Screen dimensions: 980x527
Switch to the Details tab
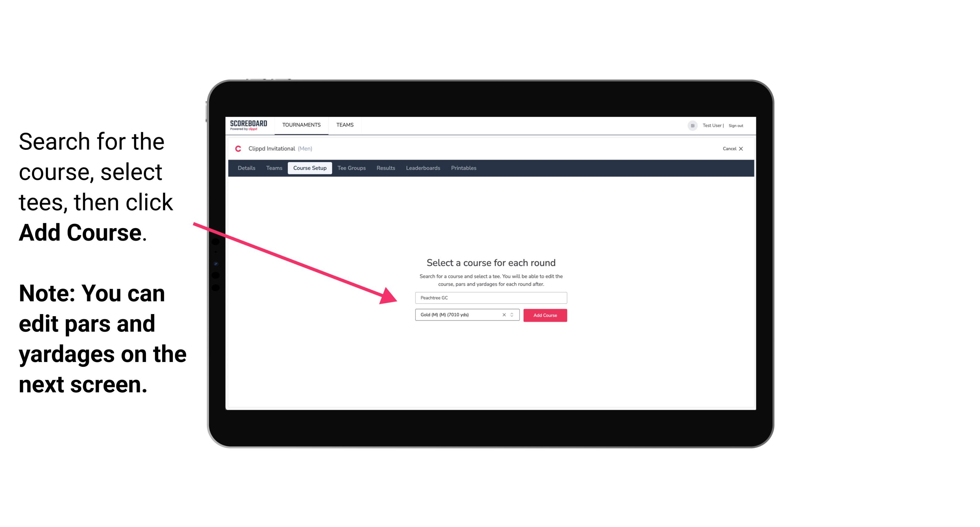245,168
